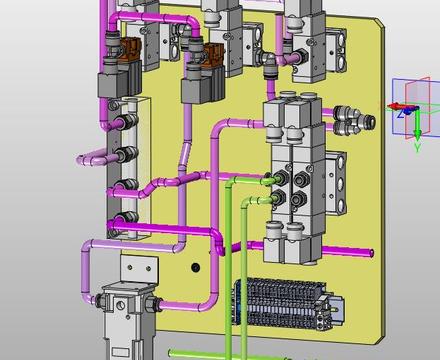
Task: Select the Y-shaped push fitting beside the valve manifold
Action: click(353, 120)
